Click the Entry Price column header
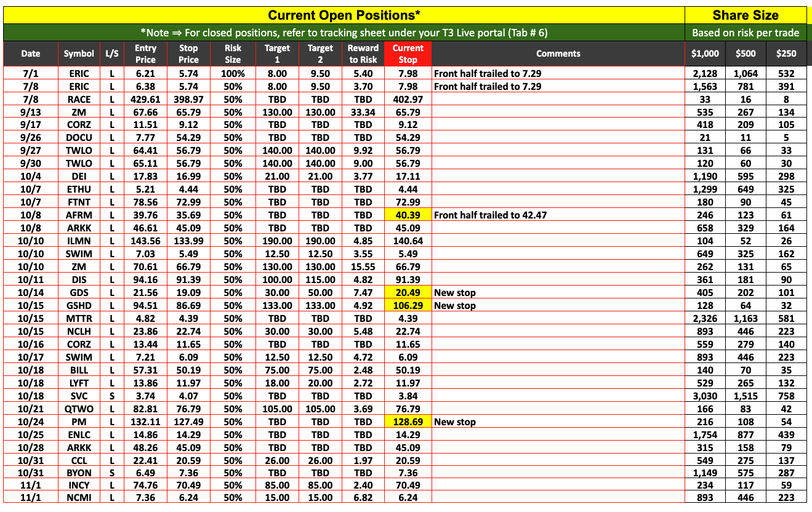This screenshot has height=512, width=812. (145, 54)
